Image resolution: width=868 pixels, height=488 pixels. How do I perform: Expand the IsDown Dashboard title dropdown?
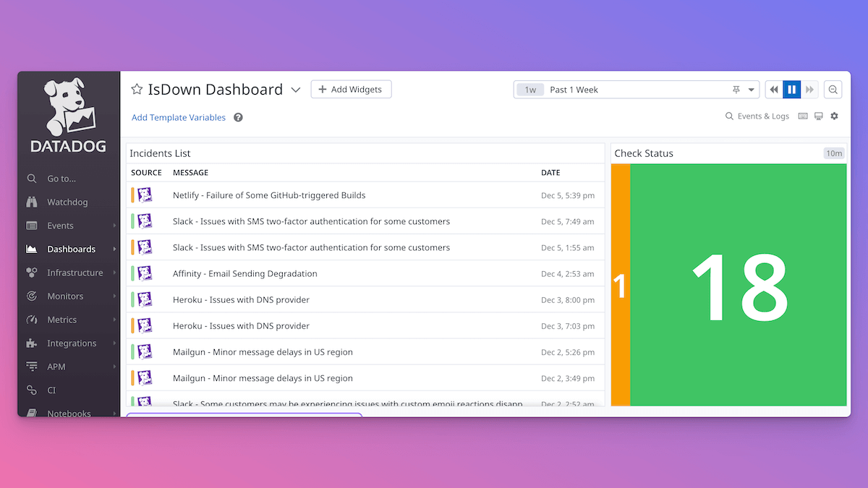[x=295, y=90]
